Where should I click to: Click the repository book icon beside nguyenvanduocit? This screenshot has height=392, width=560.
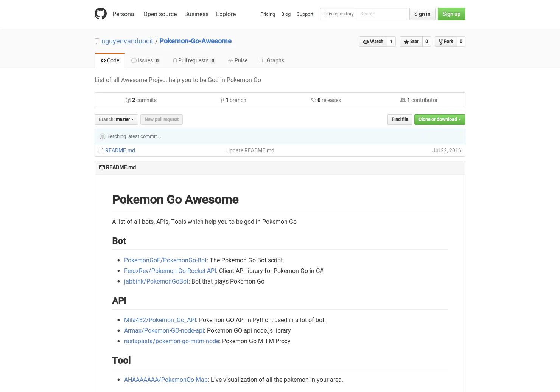click(97, 41)
